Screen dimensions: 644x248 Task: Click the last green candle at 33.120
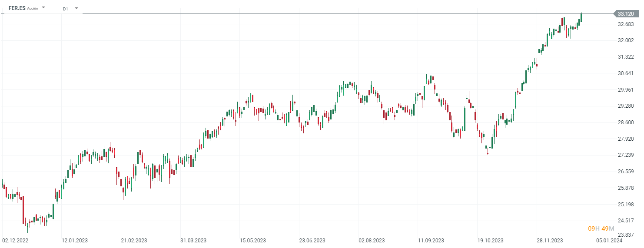[581, 17]
